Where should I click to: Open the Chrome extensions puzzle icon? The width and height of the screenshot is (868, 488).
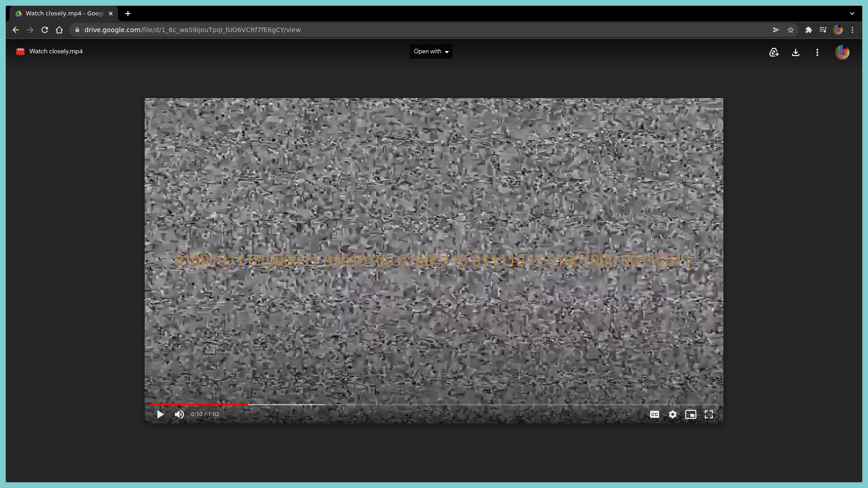[x=809, y=30]
